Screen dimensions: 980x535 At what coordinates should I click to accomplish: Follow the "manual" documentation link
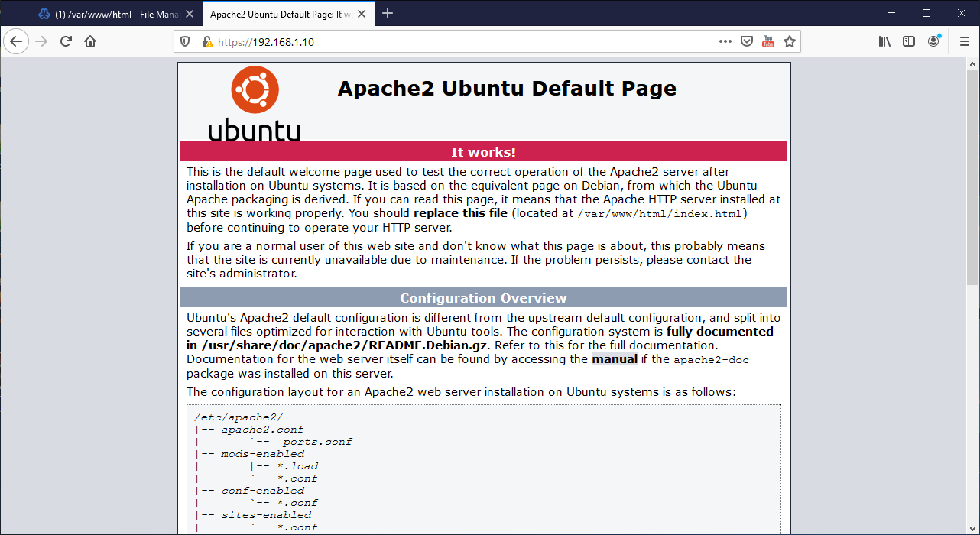tap(614, 359)
